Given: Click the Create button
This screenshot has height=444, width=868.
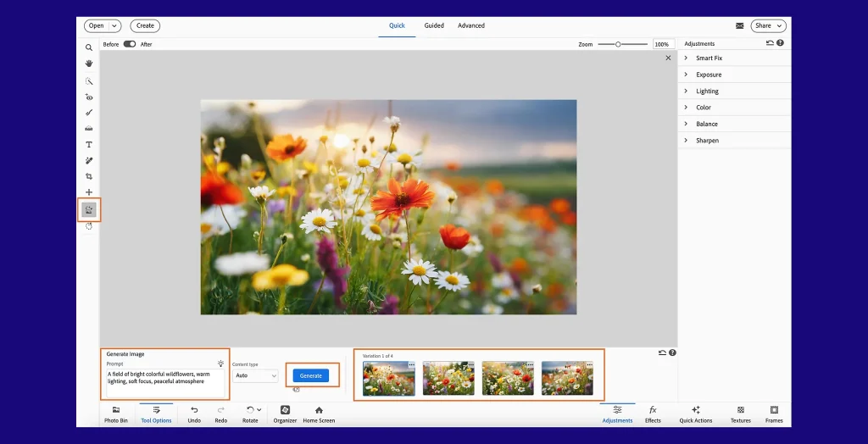Looking at the screenshot, I should tap(145, 25).
